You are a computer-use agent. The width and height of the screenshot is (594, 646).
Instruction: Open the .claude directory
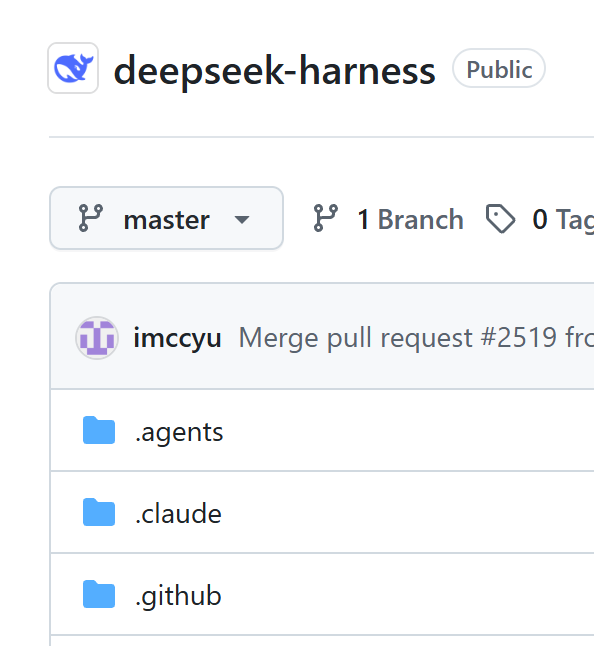coord(178,514)
